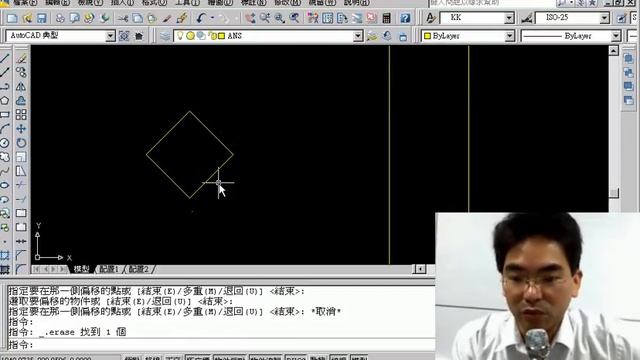Select the Stretch modify tool
This screenshot has width=640, height=360.
[21, 171]
